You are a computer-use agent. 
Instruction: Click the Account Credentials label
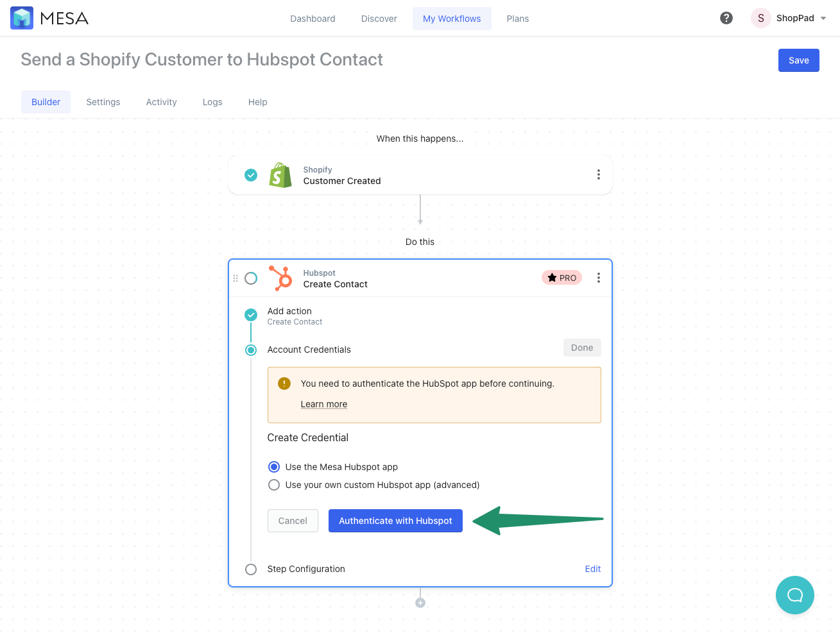pos(309,349)
